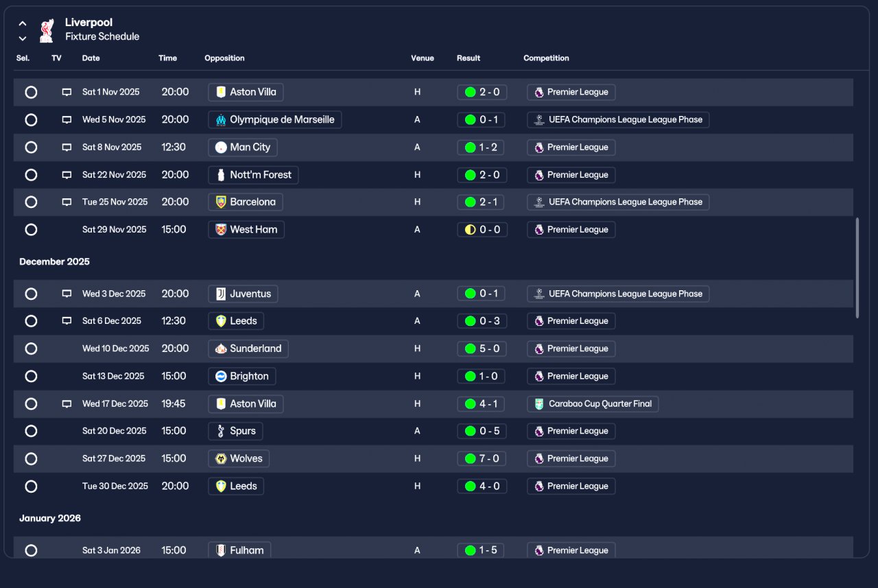878x588 pixels.
Task: Click Sunderland club badge
Action: [x=220, y=349]
